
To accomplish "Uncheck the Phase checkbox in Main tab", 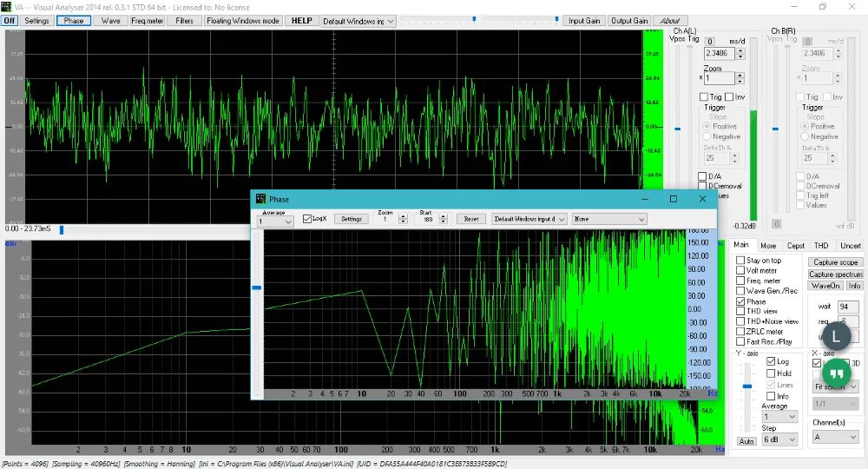I will tap(740, 301).
